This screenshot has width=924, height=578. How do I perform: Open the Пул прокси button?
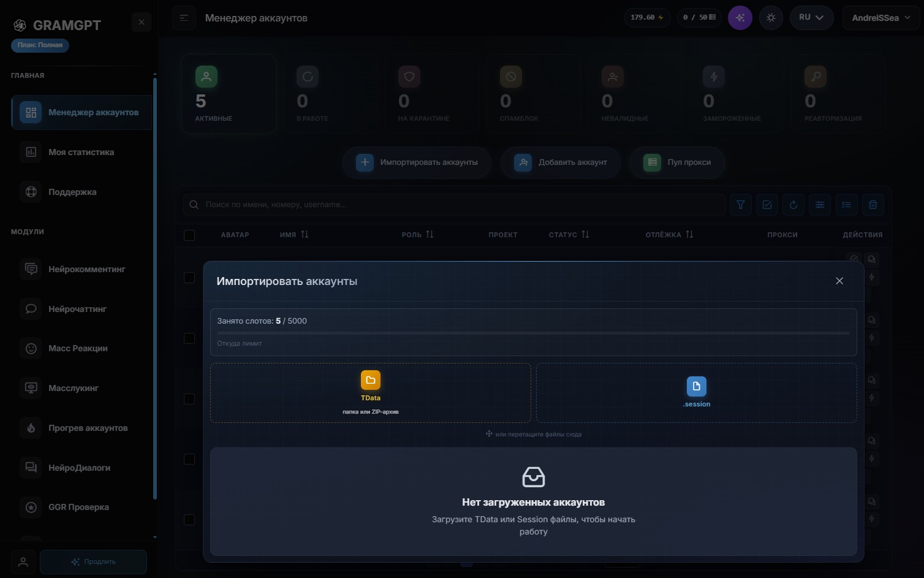[x=677, y=162]
